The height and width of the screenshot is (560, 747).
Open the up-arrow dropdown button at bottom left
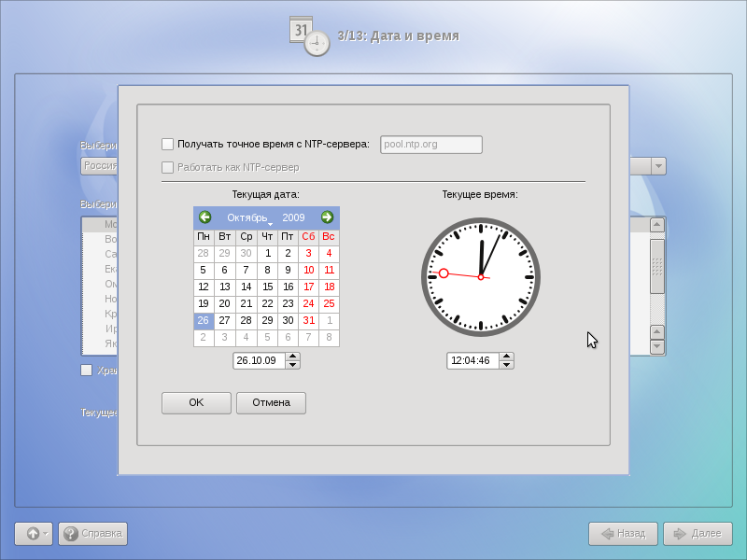34,534
